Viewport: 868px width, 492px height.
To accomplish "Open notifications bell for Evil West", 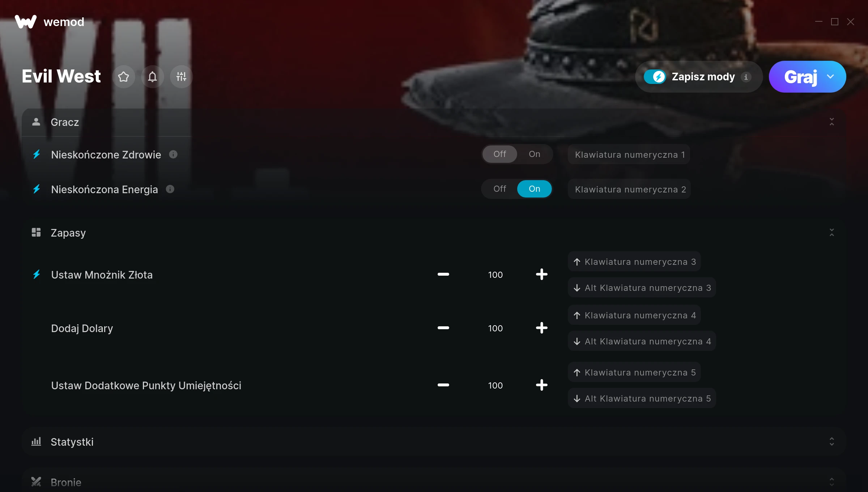I will click(153, 77).
